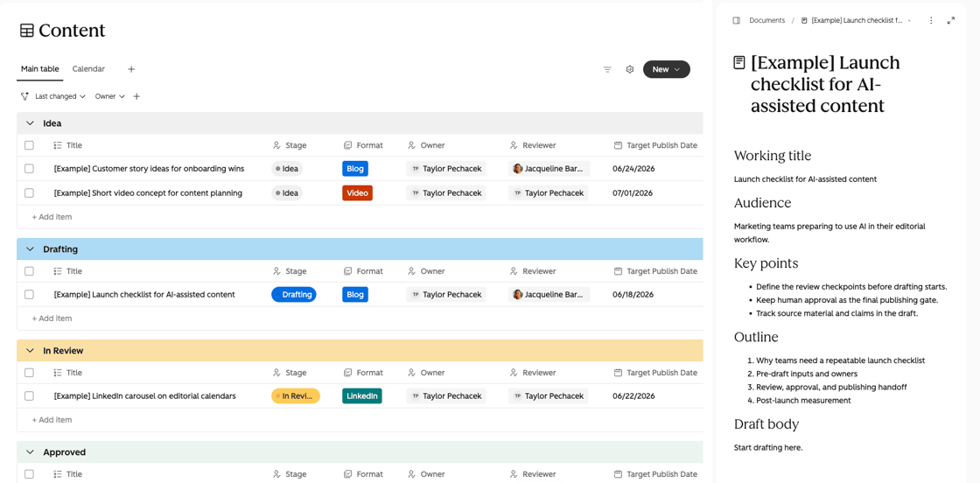Open the New button dropdown
This screenshot has height=483, width=980.
click(x=666, y=69)
